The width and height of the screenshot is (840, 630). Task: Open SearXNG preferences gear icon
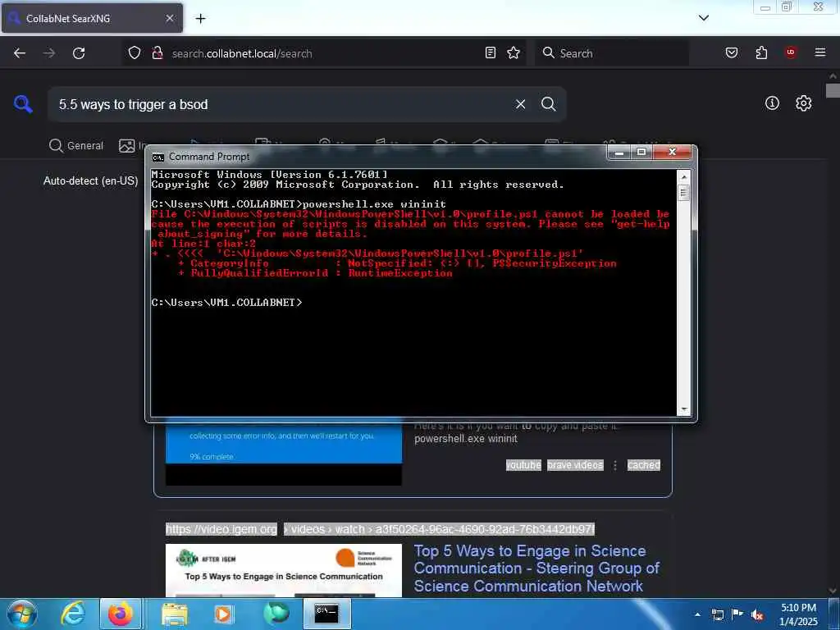coord(804,103)
